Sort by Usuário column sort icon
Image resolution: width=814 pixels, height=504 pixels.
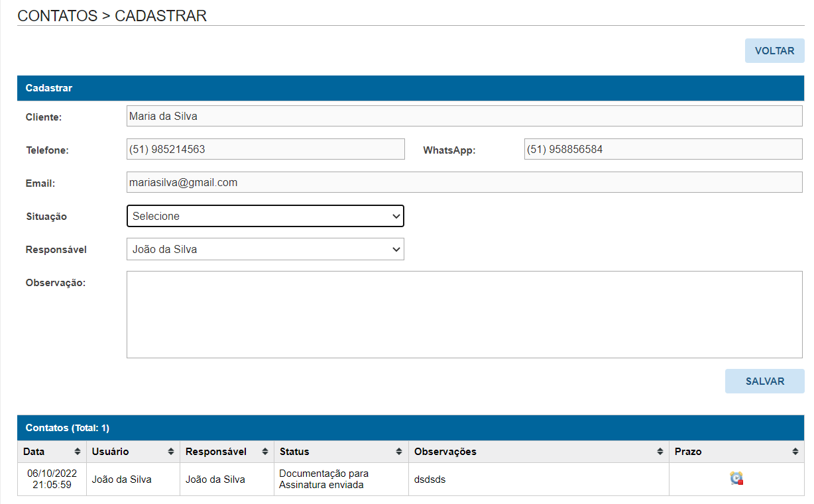[x=171, y=452]
